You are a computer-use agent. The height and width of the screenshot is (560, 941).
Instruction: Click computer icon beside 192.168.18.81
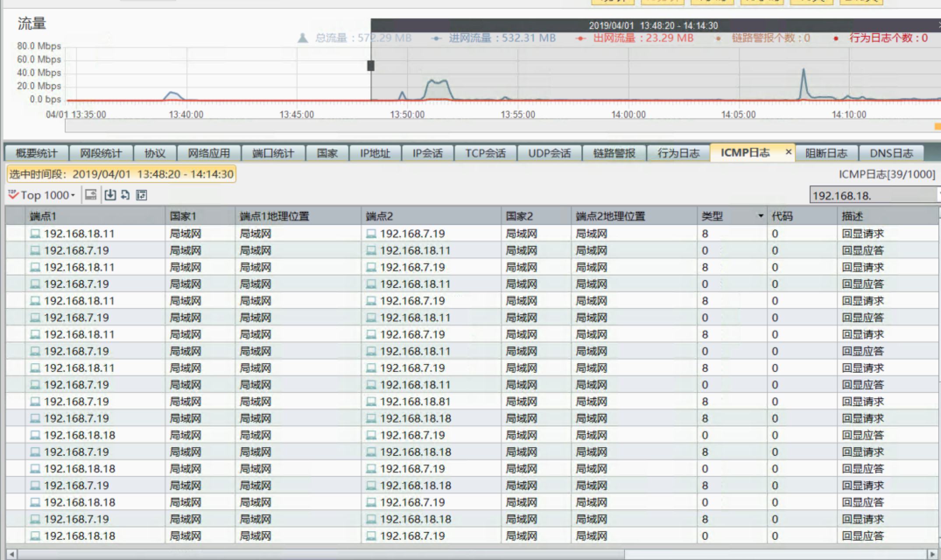tap(371, 402)
